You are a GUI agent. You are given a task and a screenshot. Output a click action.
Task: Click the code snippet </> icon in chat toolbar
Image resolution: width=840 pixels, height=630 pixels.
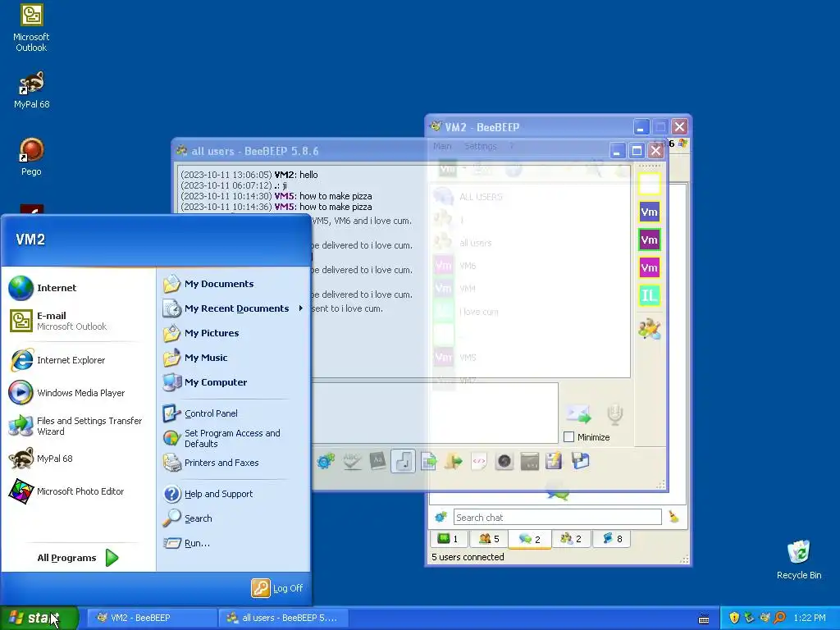pyautogui.click(x=479, y=461)
